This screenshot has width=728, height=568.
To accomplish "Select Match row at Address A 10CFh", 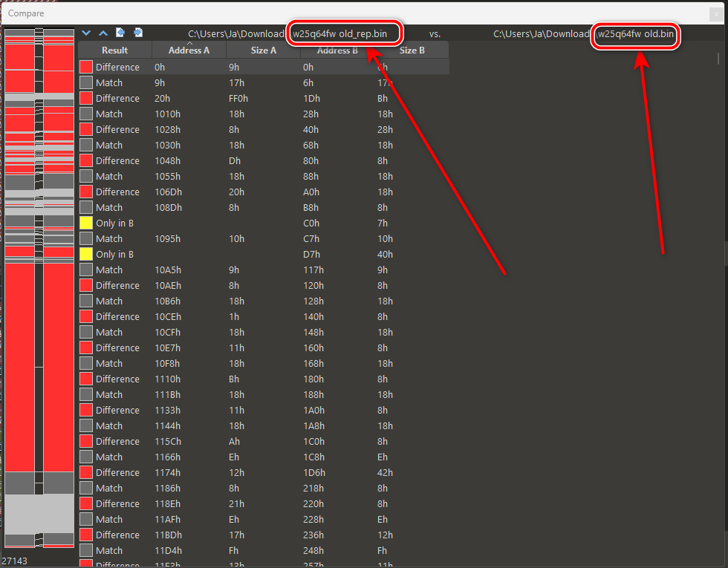I will pos(264,333).
